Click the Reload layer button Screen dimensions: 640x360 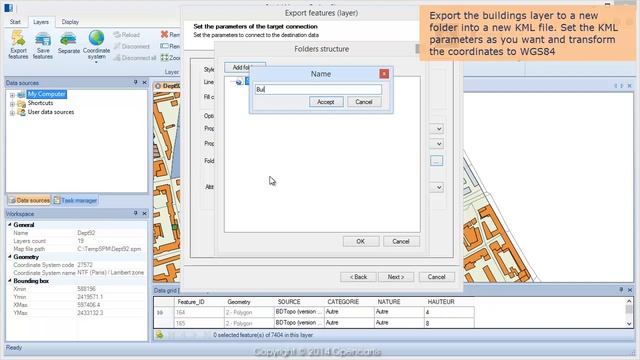(127, 35)
